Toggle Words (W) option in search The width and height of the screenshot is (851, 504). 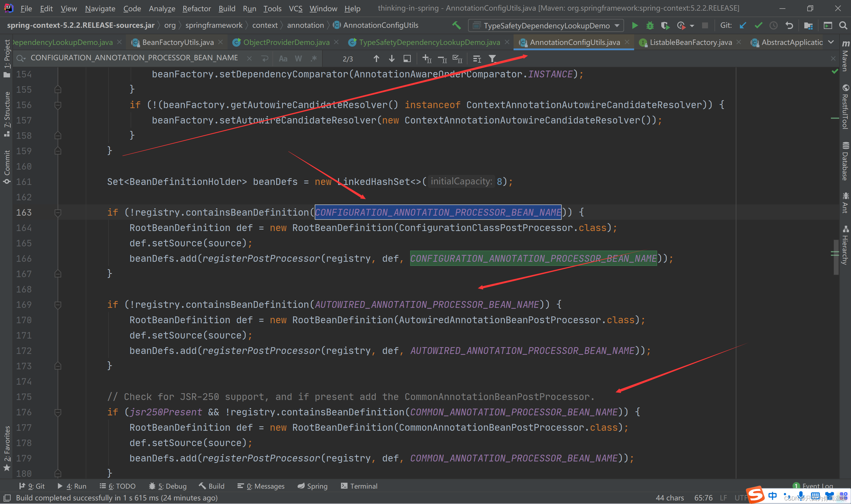[x=298, y=59]
